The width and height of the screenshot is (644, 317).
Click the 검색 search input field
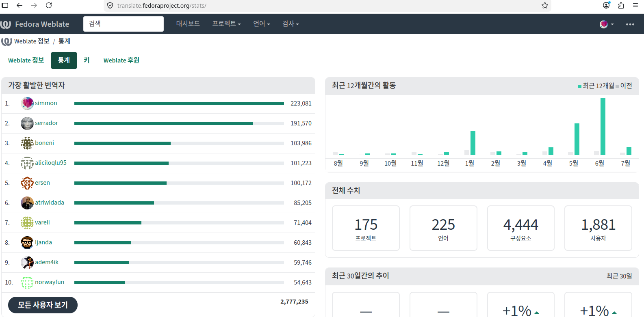coord(124,24)
